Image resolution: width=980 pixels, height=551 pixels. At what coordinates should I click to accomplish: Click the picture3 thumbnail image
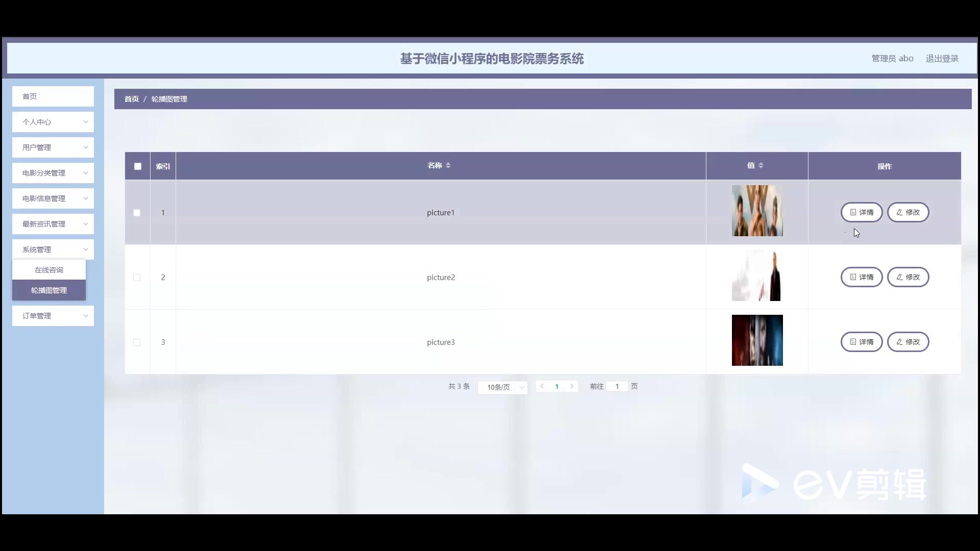[x=757, y=340]
